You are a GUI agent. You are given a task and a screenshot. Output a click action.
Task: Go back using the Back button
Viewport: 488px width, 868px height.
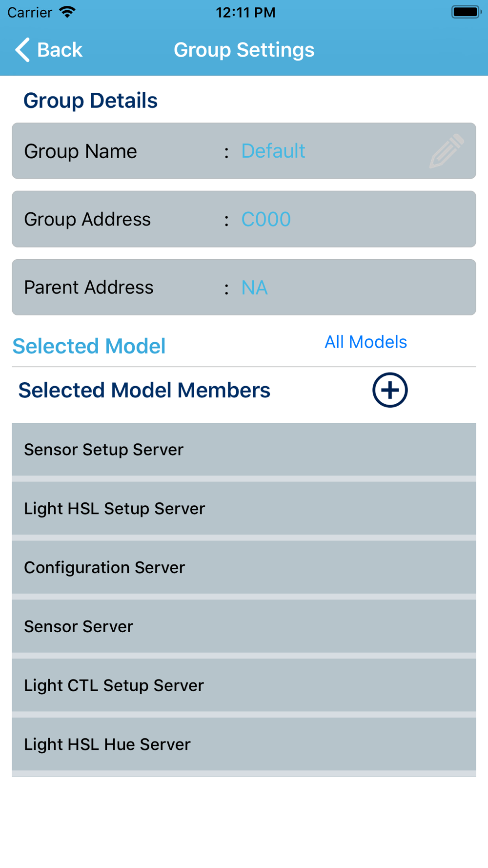pyautogui.click(x=49, y=50)
